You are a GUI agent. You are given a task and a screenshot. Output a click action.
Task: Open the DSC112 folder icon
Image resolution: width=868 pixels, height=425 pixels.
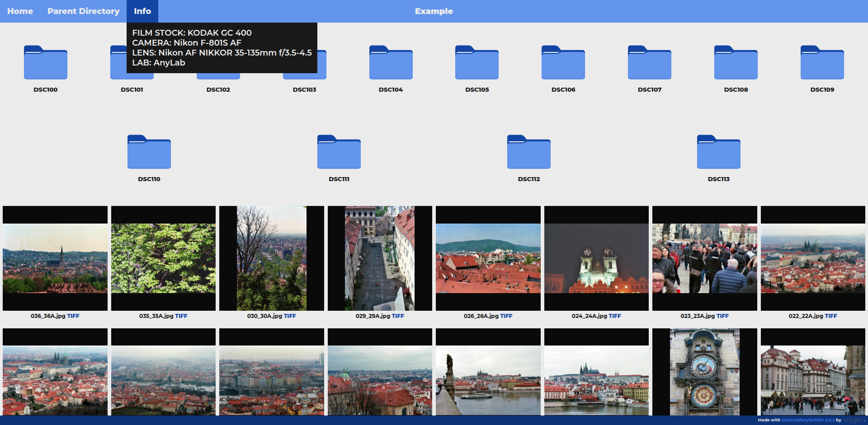pyautogui.click(x=528, y=152)
